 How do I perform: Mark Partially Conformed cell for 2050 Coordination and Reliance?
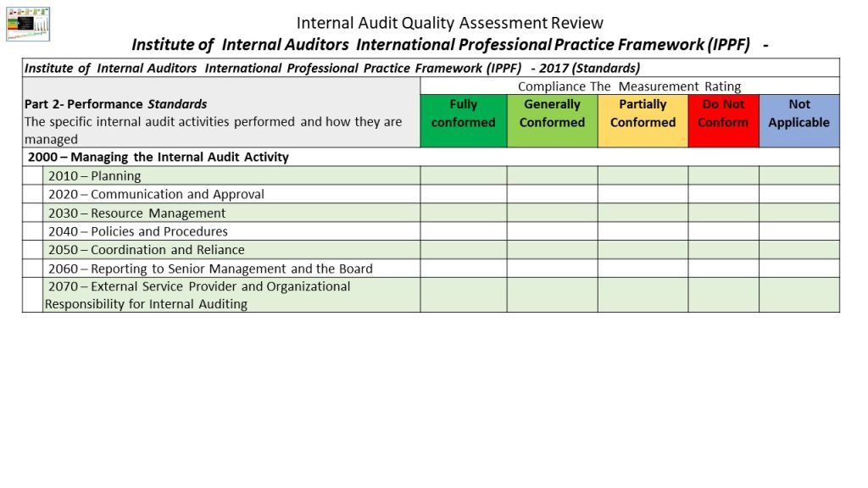[643, 250]
